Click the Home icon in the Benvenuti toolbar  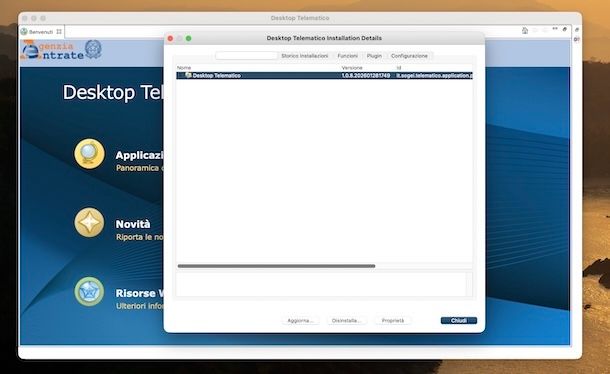(x=525, y=31)
